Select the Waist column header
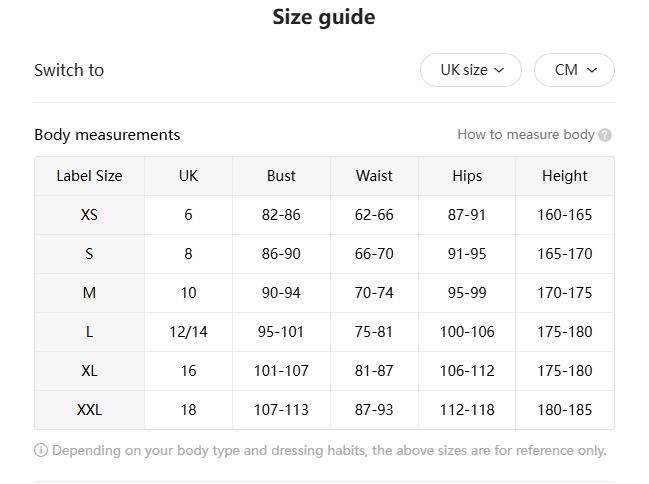 [x=374, y=176]
